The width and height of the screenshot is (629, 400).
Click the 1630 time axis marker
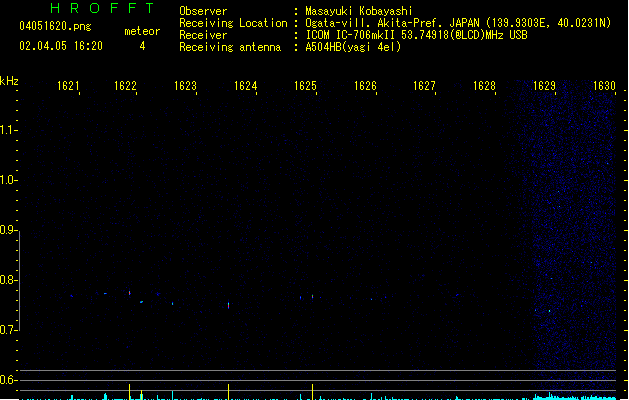pyautogui.click(x=604, y=86)
